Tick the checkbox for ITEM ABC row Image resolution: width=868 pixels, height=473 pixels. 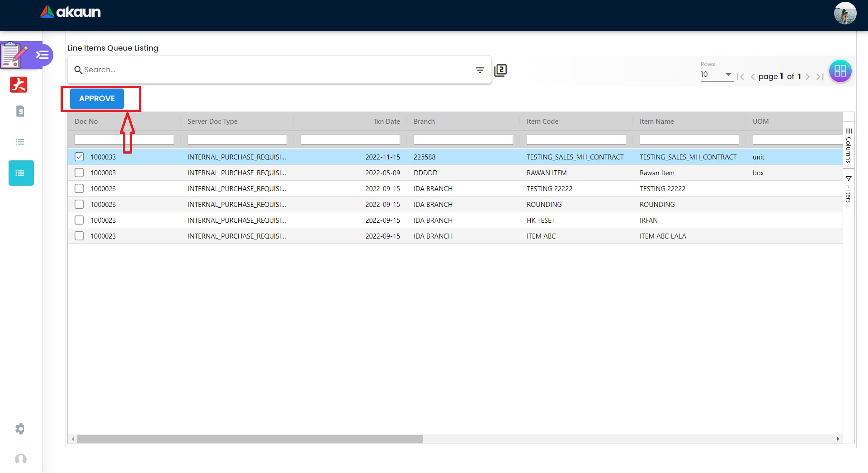[79, 236]
